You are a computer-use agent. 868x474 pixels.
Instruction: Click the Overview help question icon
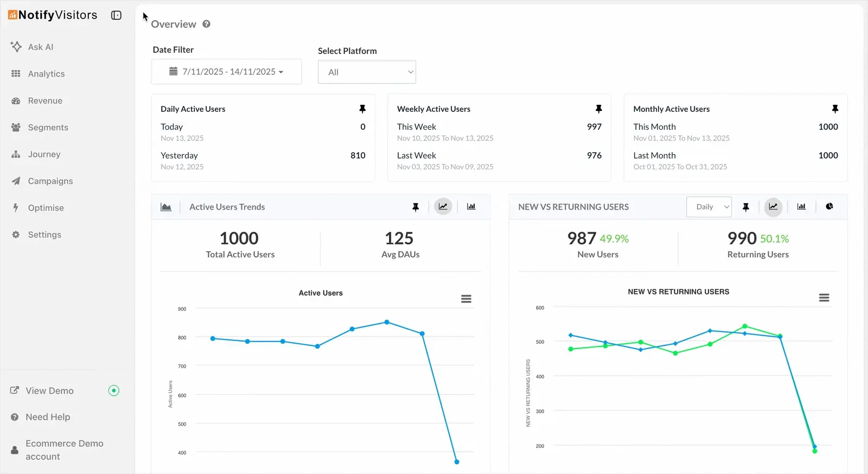(x=206, y=24)
